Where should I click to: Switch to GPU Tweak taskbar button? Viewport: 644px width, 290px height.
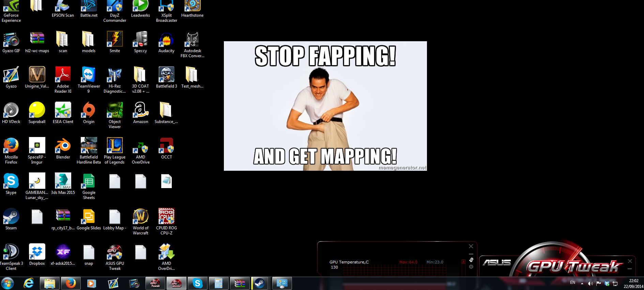(x=155, y=284)
